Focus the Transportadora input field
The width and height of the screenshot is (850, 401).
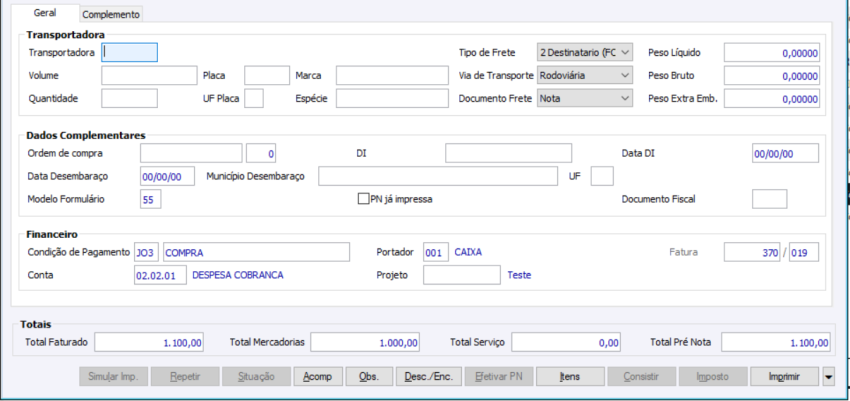tap(130, 52)
